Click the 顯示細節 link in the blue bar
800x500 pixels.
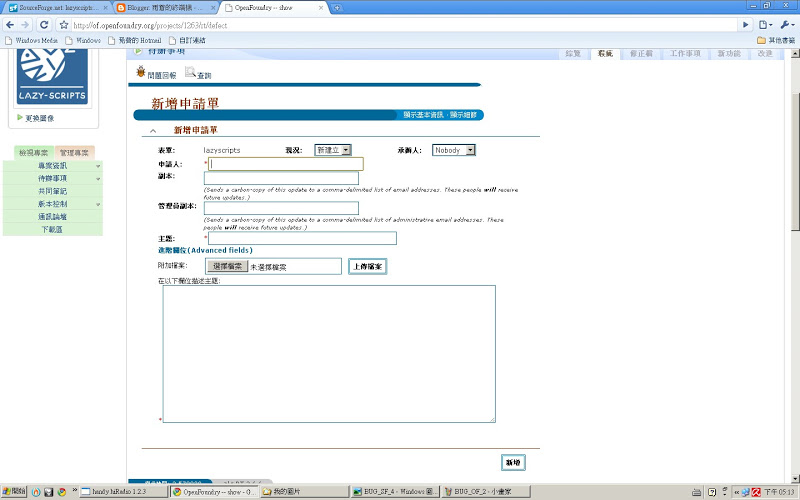point(463,115)
